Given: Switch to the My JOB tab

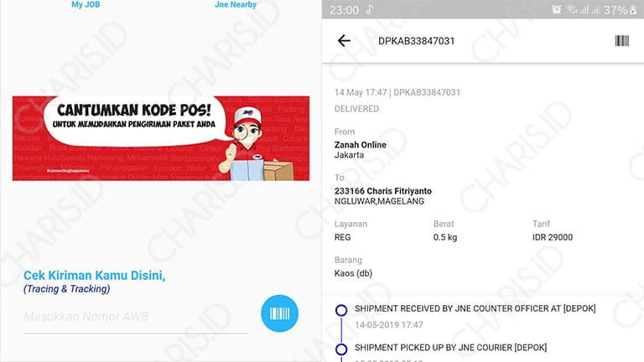Looking at the screenshot, I should pyautogui.click(x=86, y=4).
